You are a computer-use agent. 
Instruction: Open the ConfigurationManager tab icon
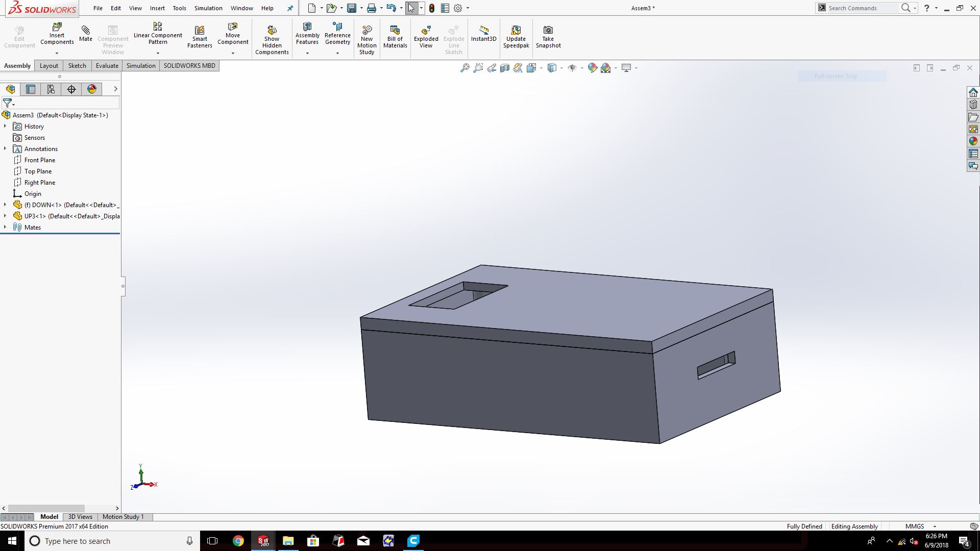point(51,89)
